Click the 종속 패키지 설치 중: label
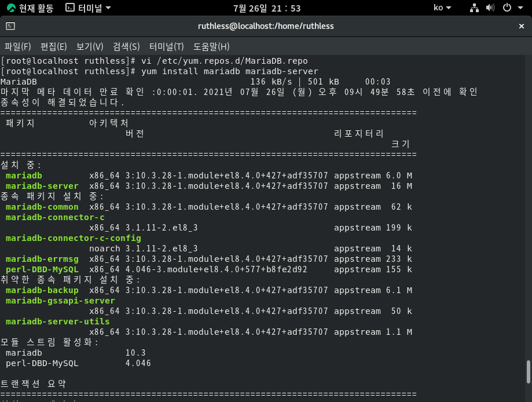The width and height of the screenshot is (532, 402). [x=52, y=196]
